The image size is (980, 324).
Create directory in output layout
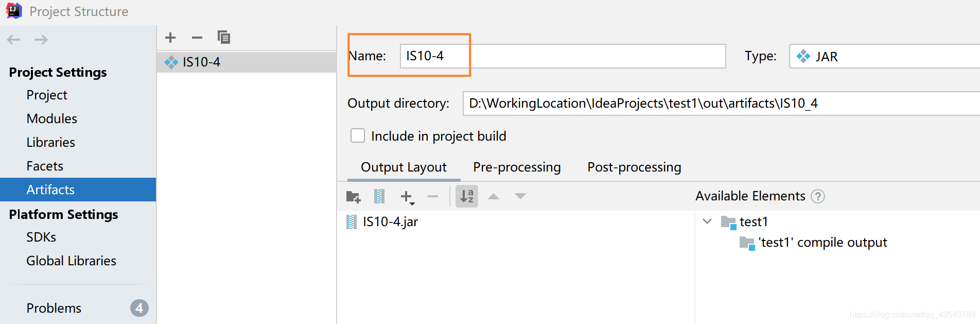coord(354,196)
